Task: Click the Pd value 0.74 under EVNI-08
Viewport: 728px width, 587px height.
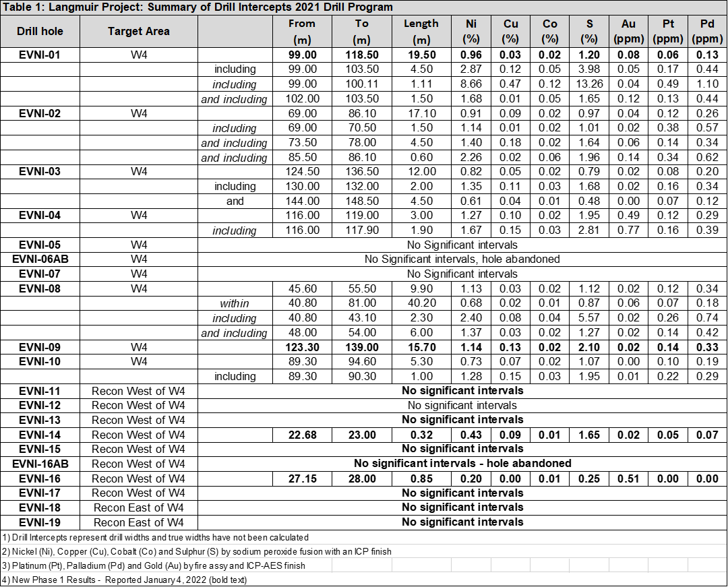Action: [707, 318]
